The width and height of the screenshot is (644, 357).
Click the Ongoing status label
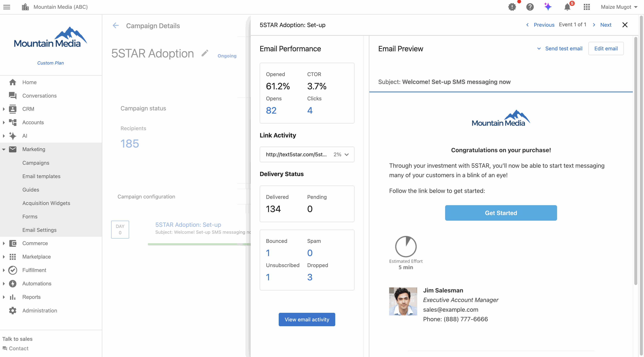click(227, 56)
